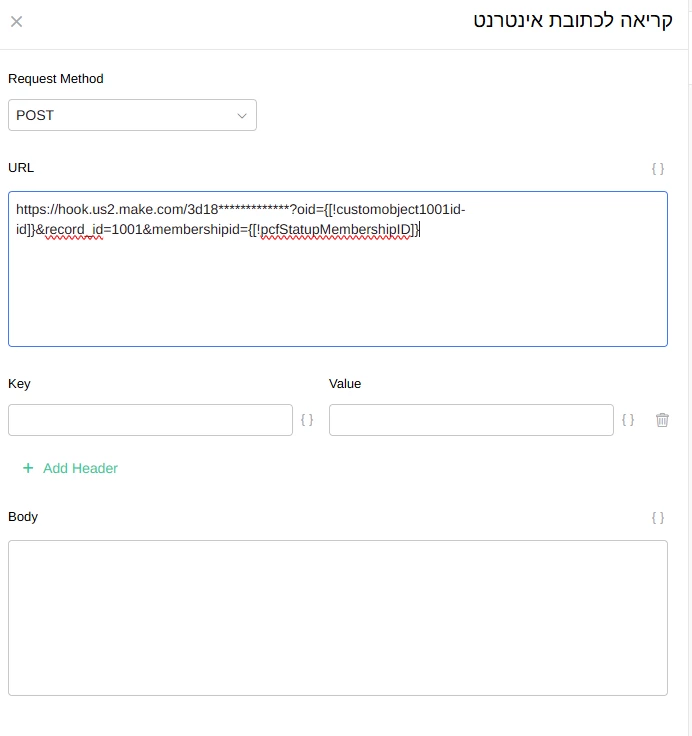Click the Request Method label
The height and width of the screenshot is (736, 692).
point(56,79)
